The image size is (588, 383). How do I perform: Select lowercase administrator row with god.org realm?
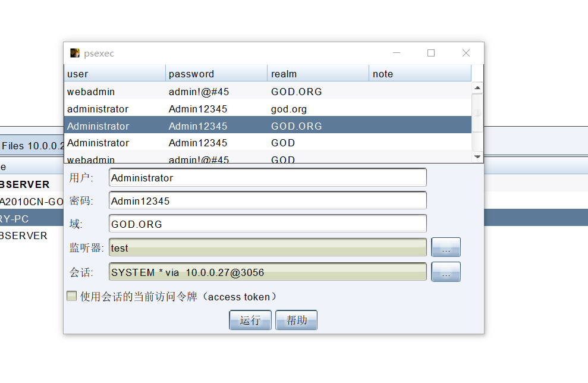click(268, 109)
